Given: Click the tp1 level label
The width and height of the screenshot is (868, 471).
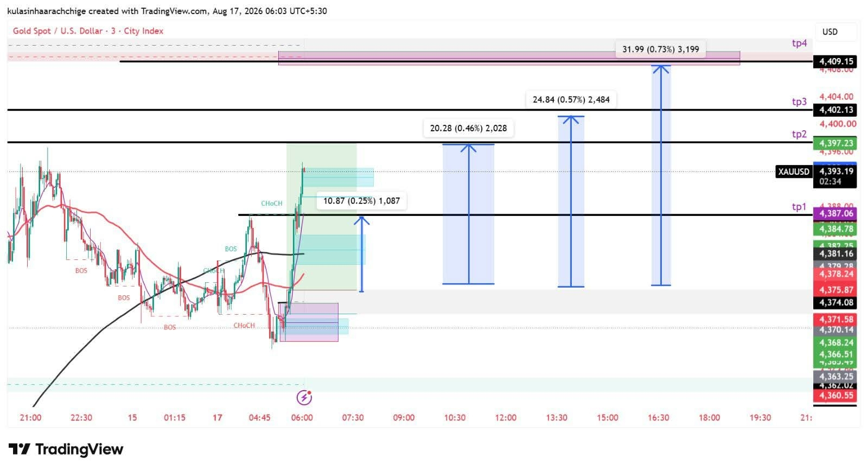Looking at the screenshot, I should pos(799,207).
